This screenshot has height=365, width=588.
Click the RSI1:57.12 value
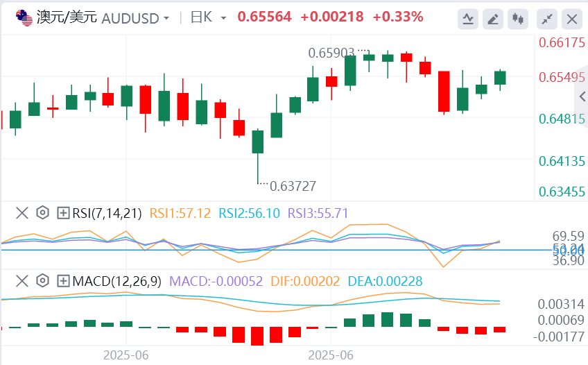coord(180,213)
